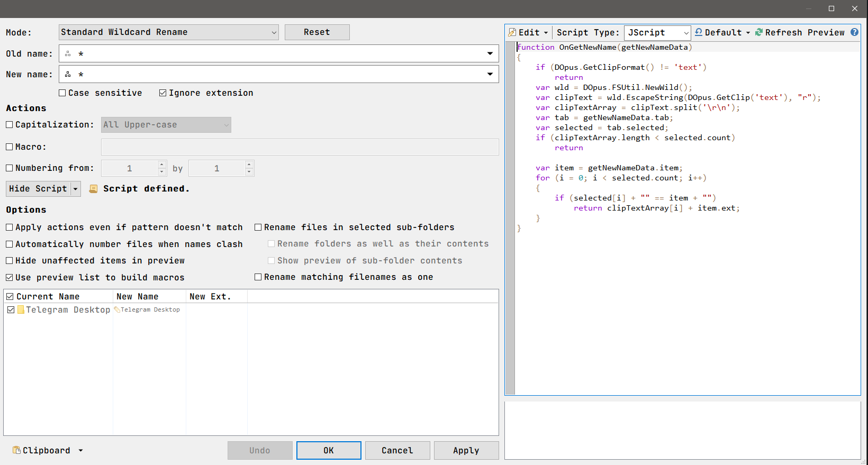
Task: Click the Default script icon
Action: 699,32
